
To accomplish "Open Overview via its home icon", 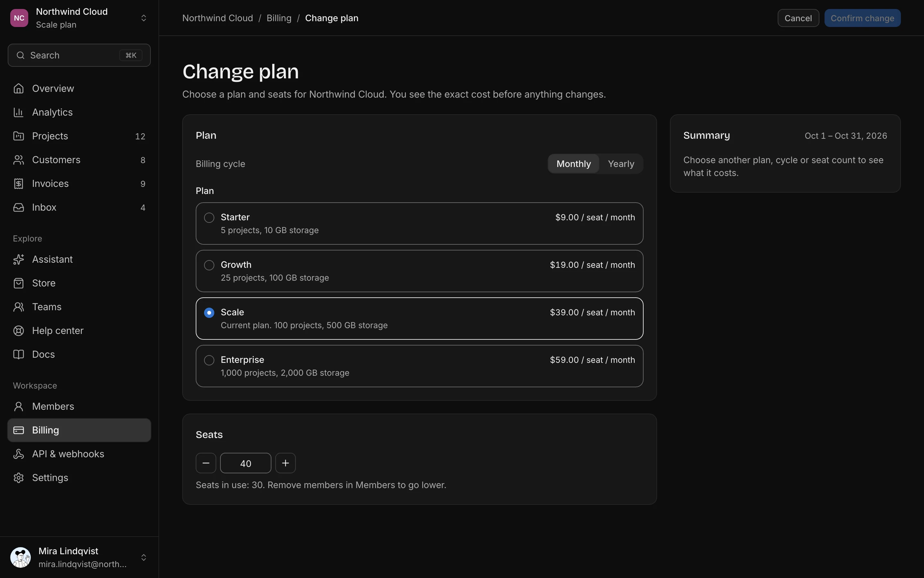I will pos(18,88).
